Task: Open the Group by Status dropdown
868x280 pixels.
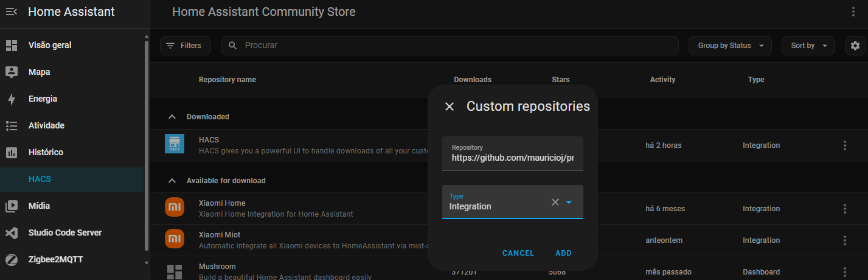Action: pyautogui.click(x=730, y=46)
